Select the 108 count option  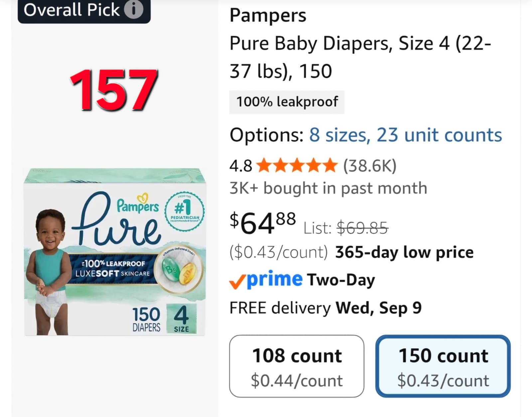[297, 366]
